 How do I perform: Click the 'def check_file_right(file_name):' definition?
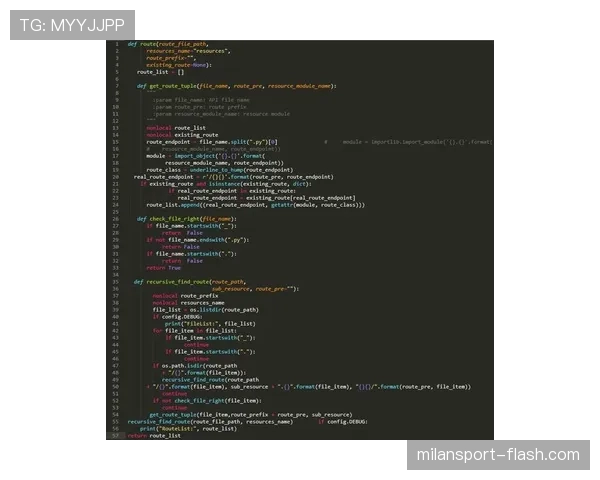tap(187, 219)
